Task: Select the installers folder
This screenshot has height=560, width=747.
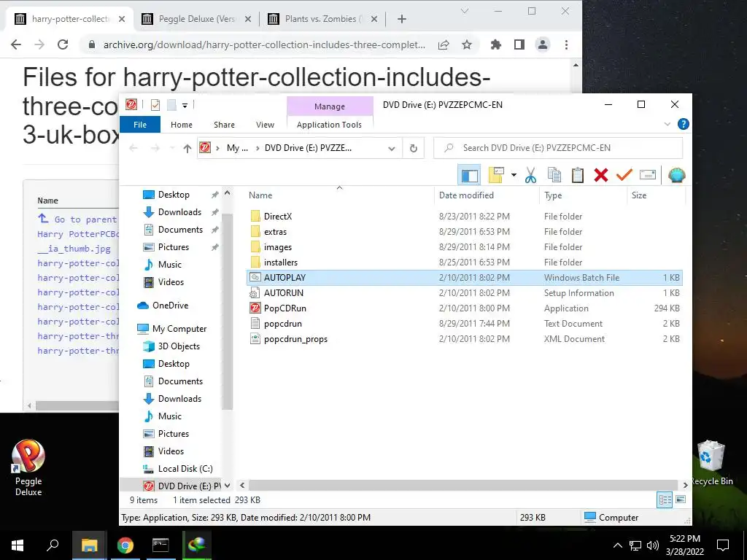Action: coord(281,262)
